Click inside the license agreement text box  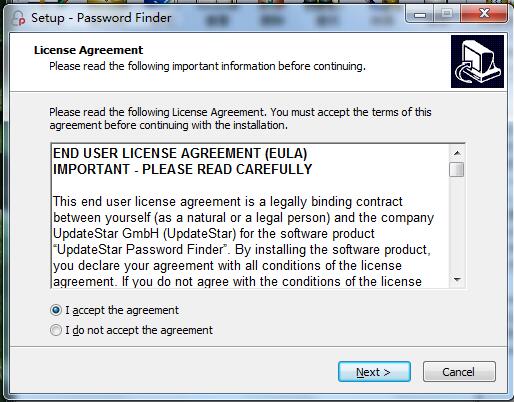click(249, 215)
